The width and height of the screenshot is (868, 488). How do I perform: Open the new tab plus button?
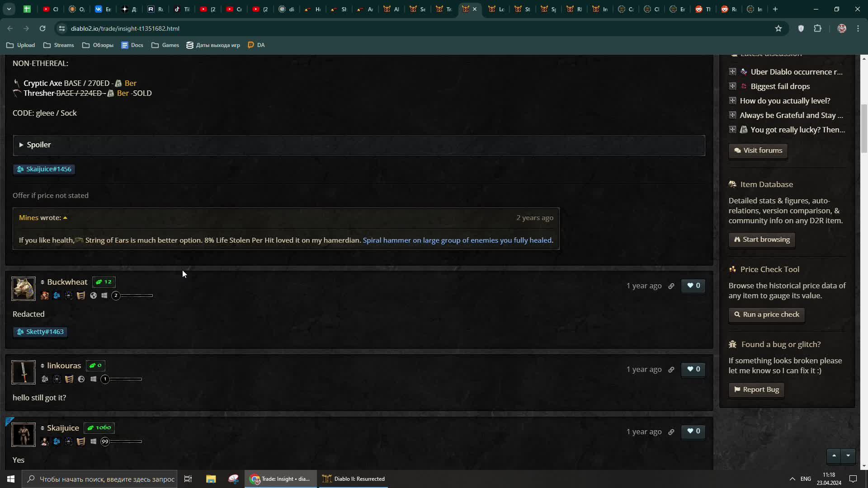tap(775, 9)
